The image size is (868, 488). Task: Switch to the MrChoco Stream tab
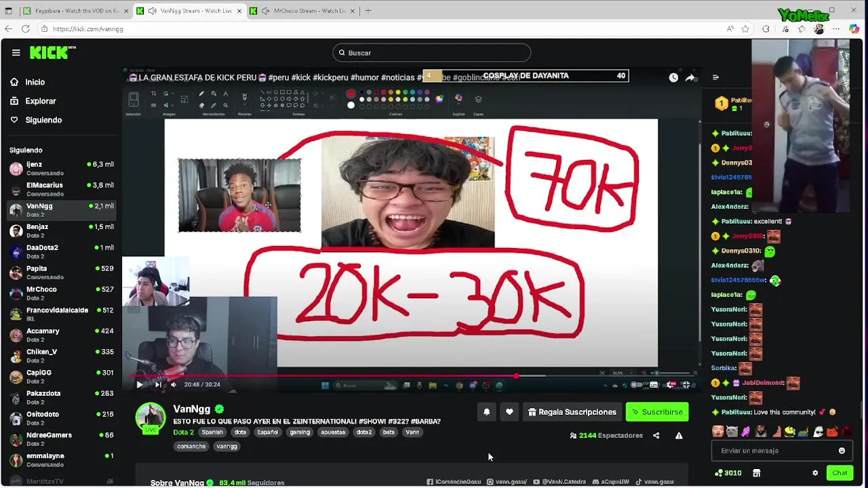click(x=304, y=11)
